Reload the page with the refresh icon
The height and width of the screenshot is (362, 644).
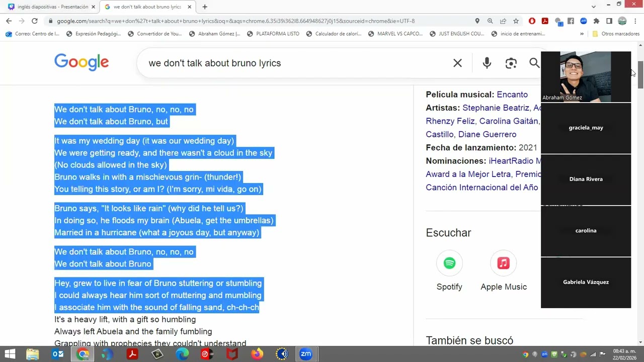point(34,21)
